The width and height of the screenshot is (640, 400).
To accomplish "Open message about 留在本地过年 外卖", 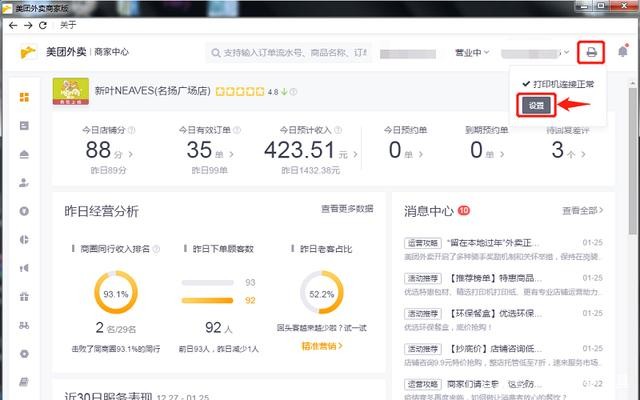I will 503,249.
